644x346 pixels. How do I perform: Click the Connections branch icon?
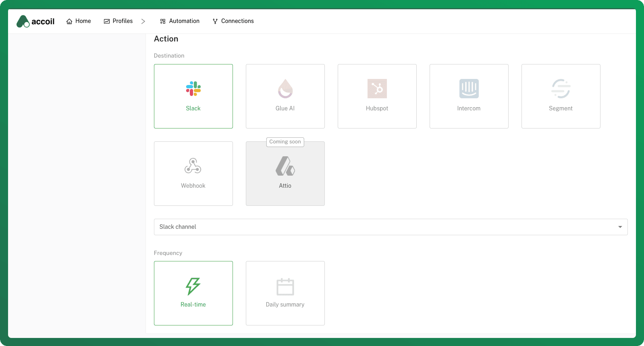(215, 21)
